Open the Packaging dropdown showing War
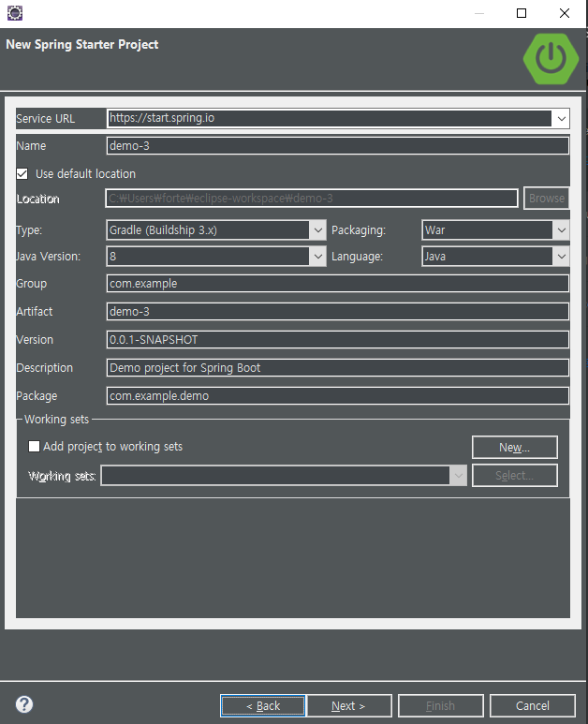 (495, 230)
